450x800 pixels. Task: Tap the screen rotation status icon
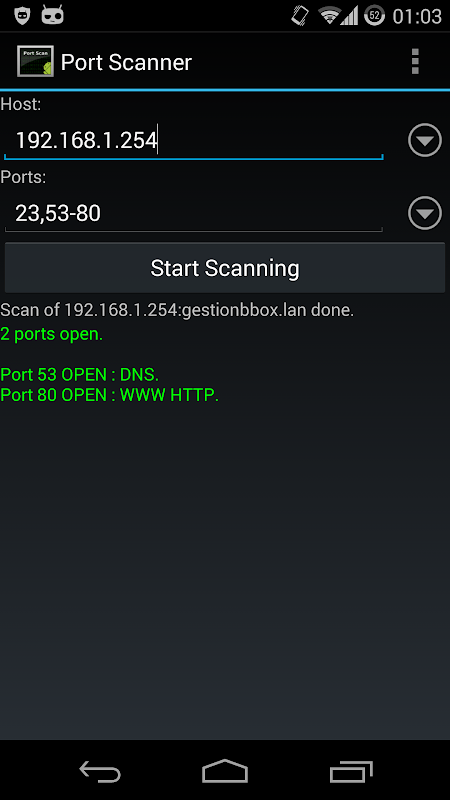pyautogui.click(x=301, y=15)
